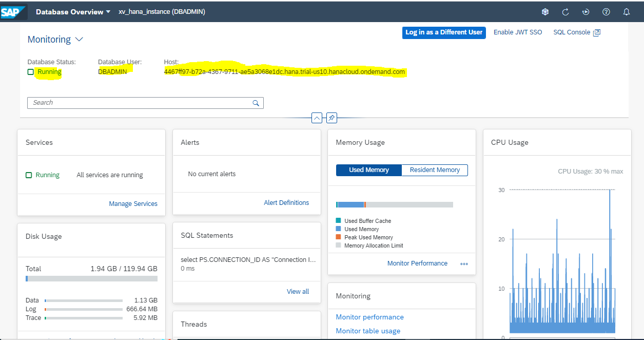Open the cube icon in header bar

545,12
